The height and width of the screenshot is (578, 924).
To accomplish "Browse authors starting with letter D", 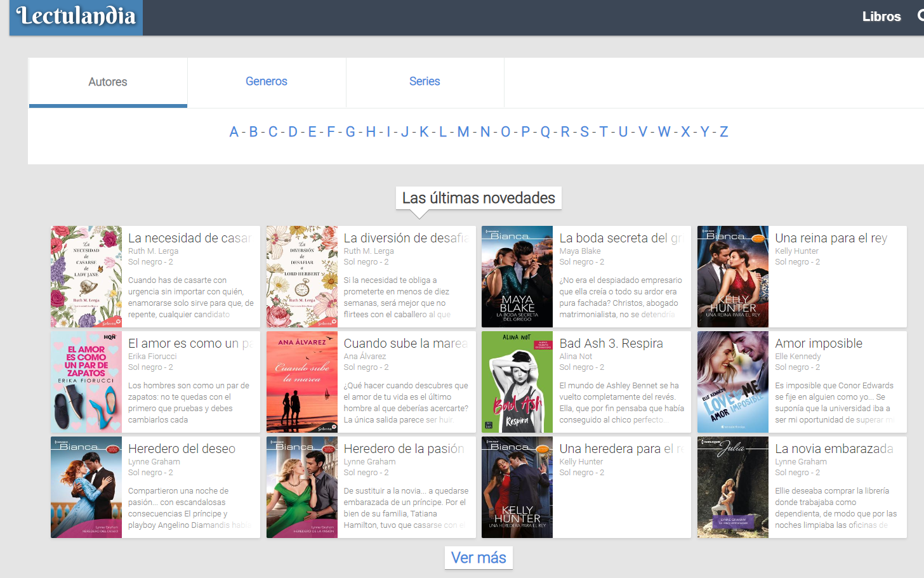I will pyautogui.click(x=293, y=132).
